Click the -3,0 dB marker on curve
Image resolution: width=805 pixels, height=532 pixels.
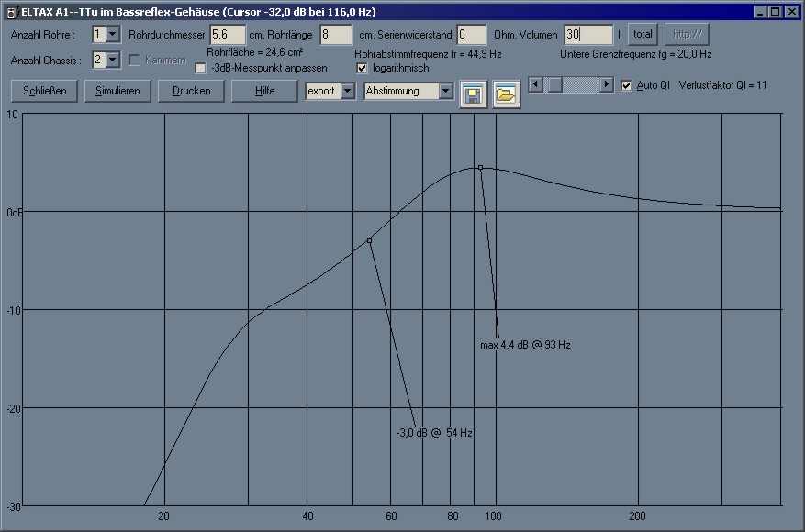click(x=369, y=240)
